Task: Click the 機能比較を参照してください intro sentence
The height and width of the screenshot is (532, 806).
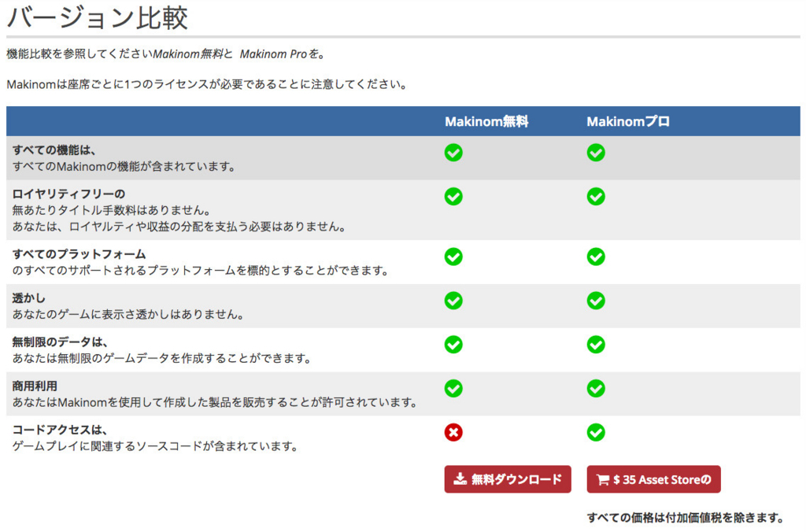Action: pos(166,54)
